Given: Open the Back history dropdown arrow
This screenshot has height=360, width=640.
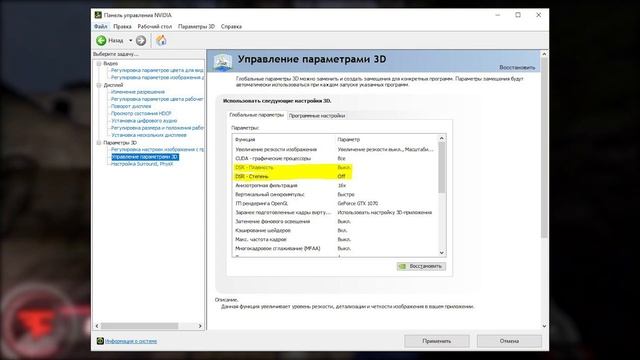Looking at the screenshot, I should pyautogui.click(x=131, y=40).
